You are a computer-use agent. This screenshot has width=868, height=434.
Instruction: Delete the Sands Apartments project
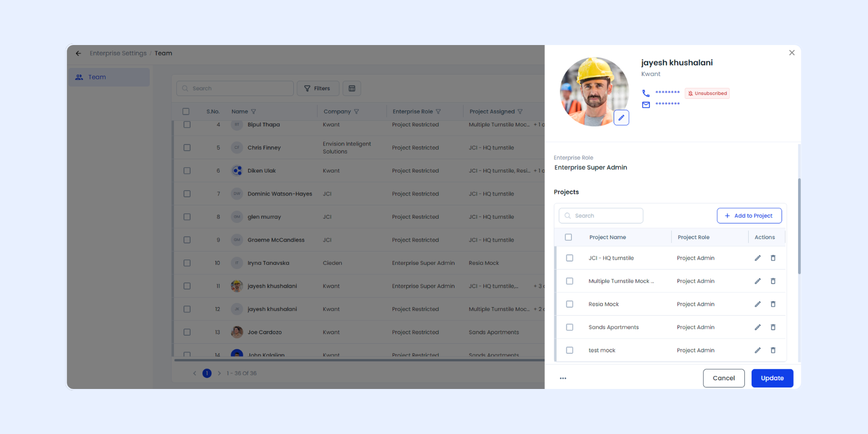point(773,327)
